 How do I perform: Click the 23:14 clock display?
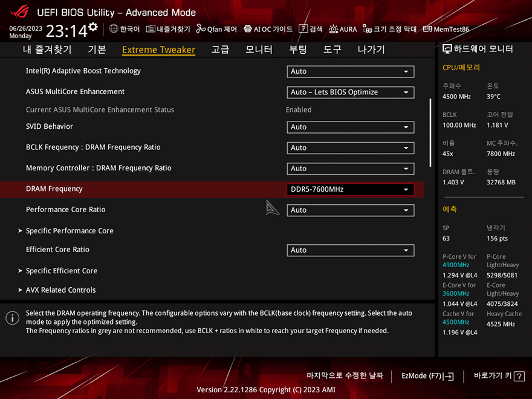66,31
